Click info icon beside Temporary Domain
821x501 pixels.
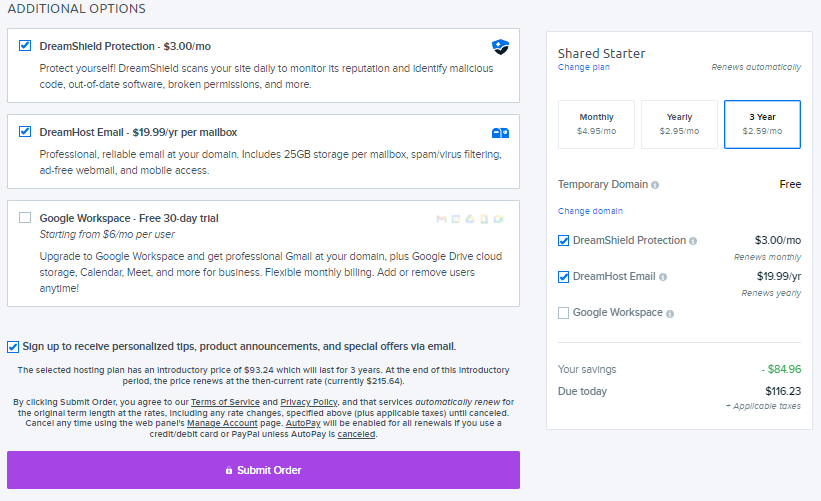click(655, 185)
